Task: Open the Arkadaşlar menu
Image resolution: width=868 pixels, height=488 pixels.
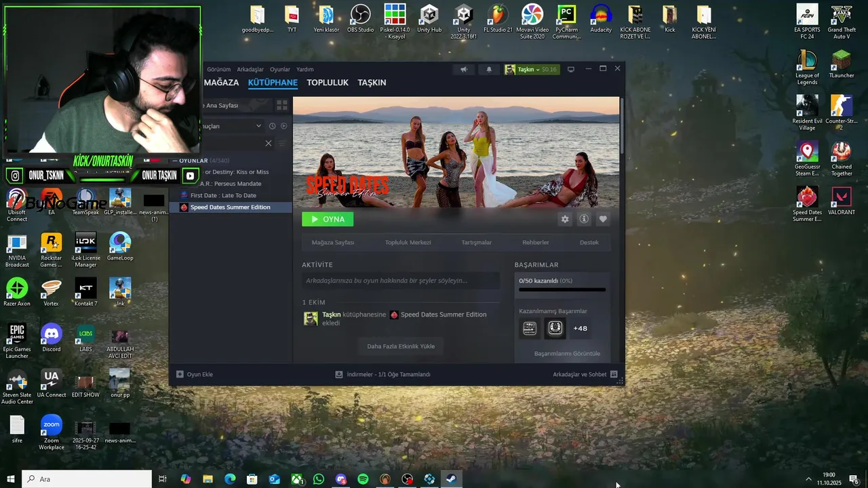Action: coord(250,69)
